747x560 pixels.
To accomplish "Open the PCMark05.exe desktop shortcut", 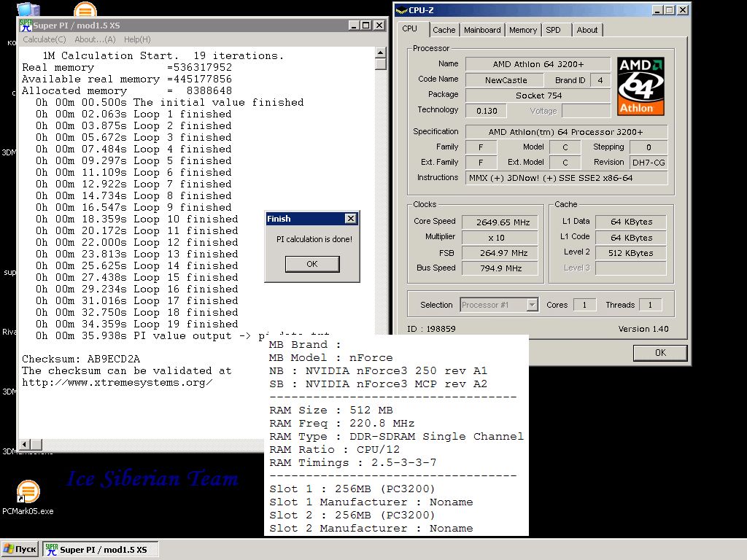I will pos(28,497).
